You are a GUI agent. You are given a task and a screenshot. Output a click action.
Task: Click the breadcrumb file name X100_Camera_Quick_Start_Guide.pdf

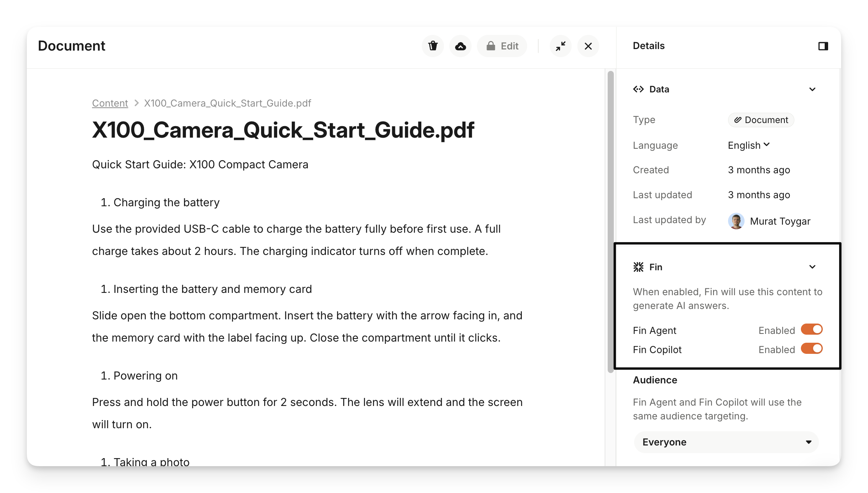pyautogui.click(x=227, y=103)
